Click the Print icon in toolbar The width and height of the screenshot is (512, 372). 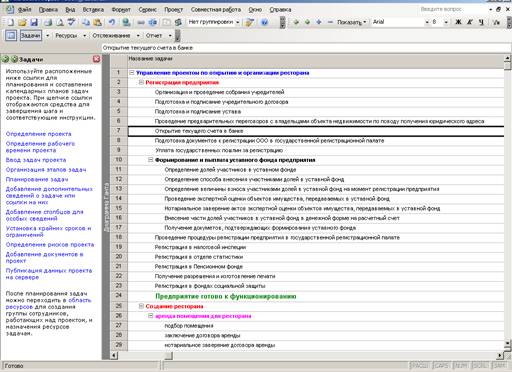(x=48, y=22)
